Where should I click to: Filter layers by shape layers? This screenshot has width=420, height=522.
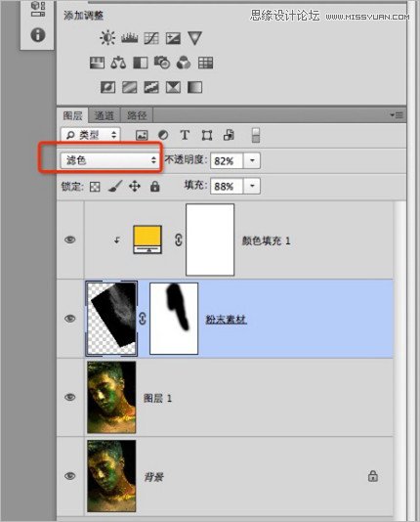[207, 135]
